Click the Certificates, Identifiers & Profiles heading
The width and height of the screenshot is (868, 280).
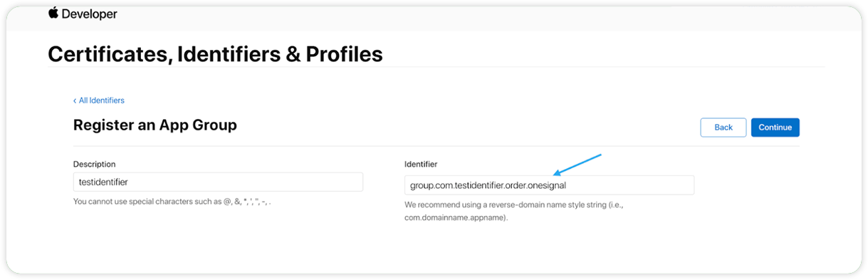tap(215, 53)
